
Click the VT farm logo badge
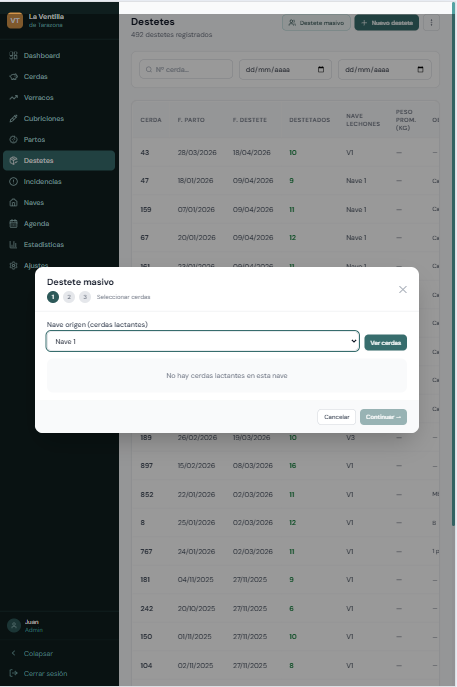point(15,20)
